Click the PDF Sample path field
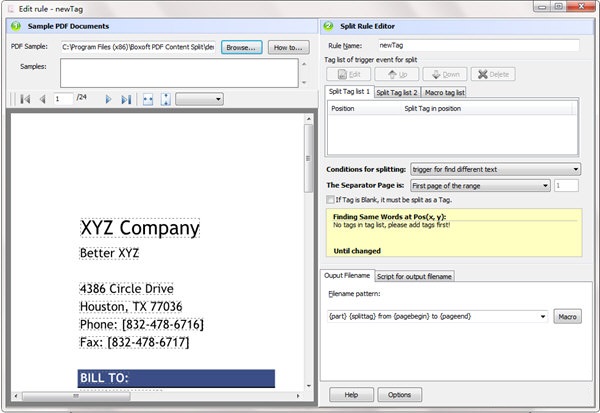This screenshot has width=600, height=413. (x=138, y=47)
